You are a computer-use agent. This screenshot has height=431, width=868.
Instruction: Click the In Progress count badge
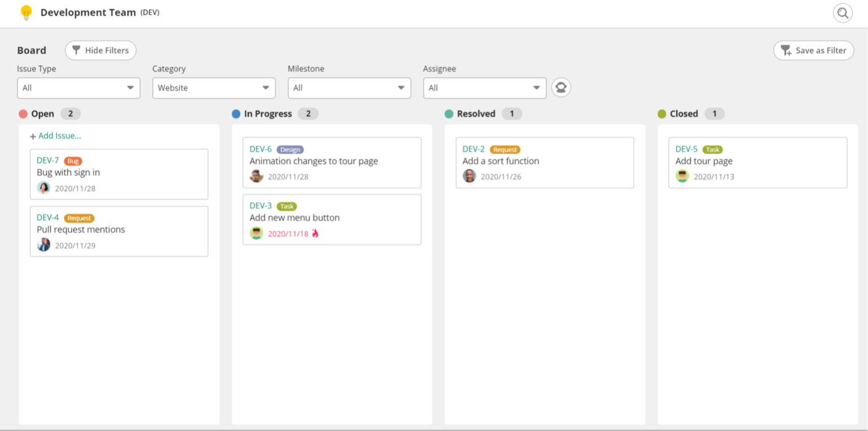(x=308, y=114)
